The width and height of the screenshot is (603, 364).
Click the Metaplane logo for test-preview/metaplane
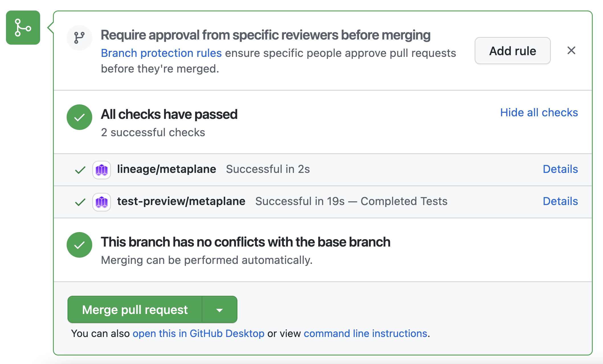pos(102,202)
